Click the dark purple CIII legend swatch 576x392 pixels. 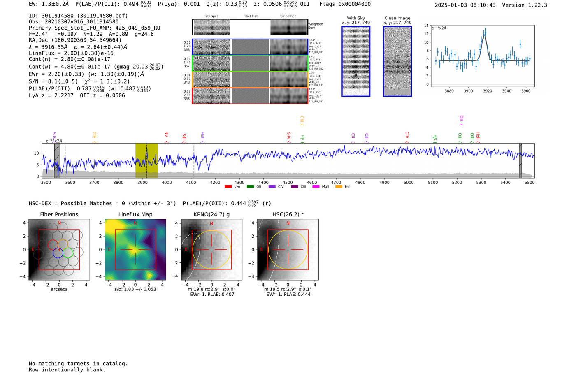click(294, 186)
